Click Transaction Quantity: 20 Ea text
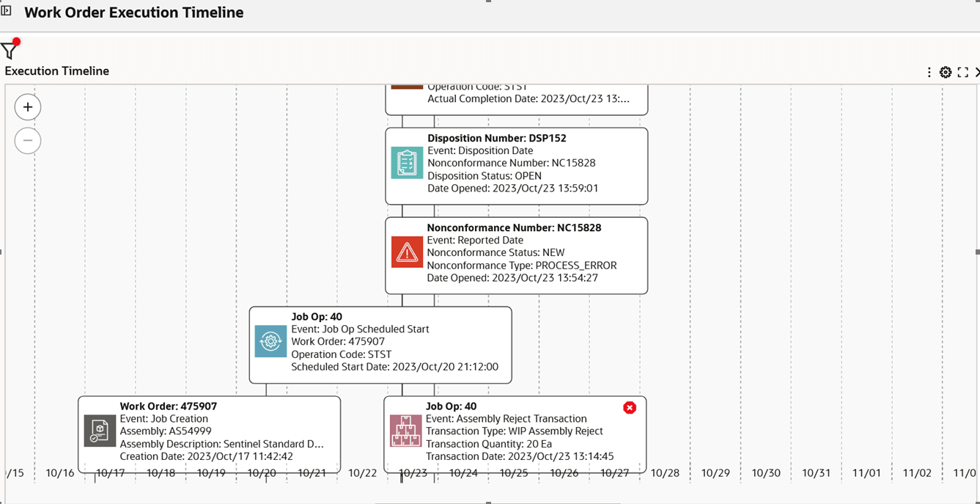The width and height of the screenshot is (980, 504). 489,444
